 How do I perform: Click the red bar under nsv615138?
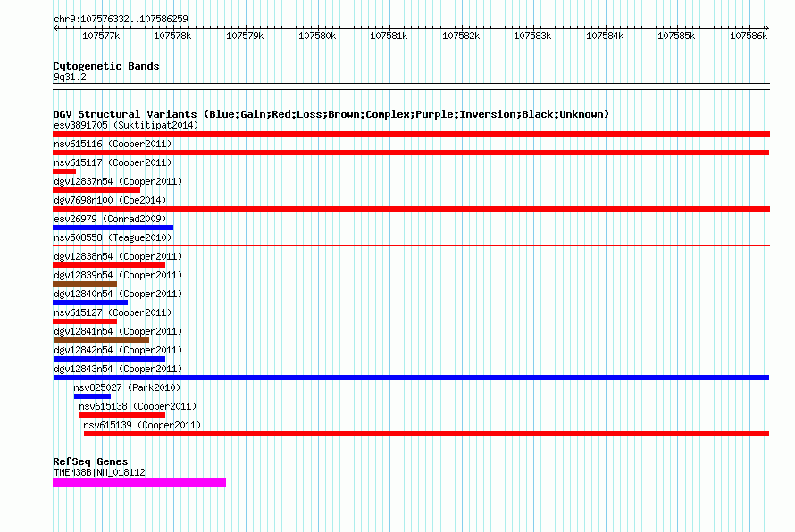[122, 415]
